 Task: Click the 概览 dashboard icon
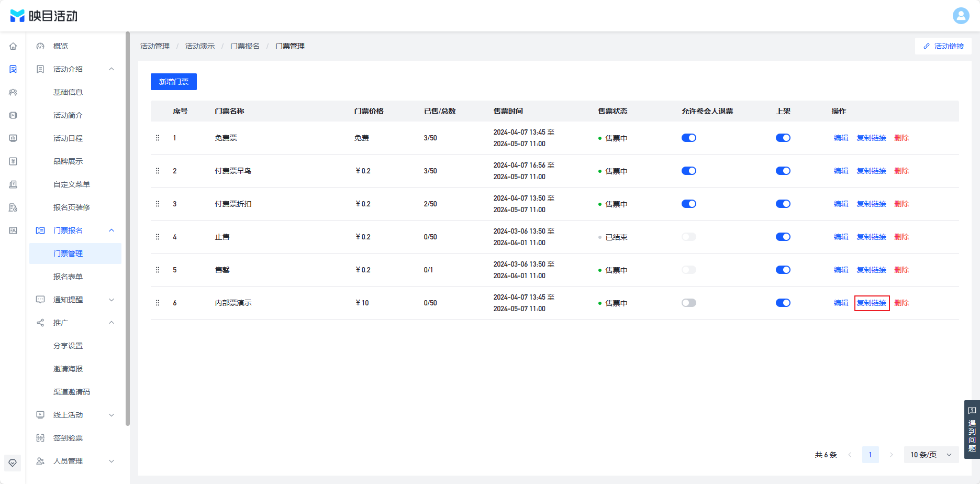pyautogui.click(x=40, y=46)
